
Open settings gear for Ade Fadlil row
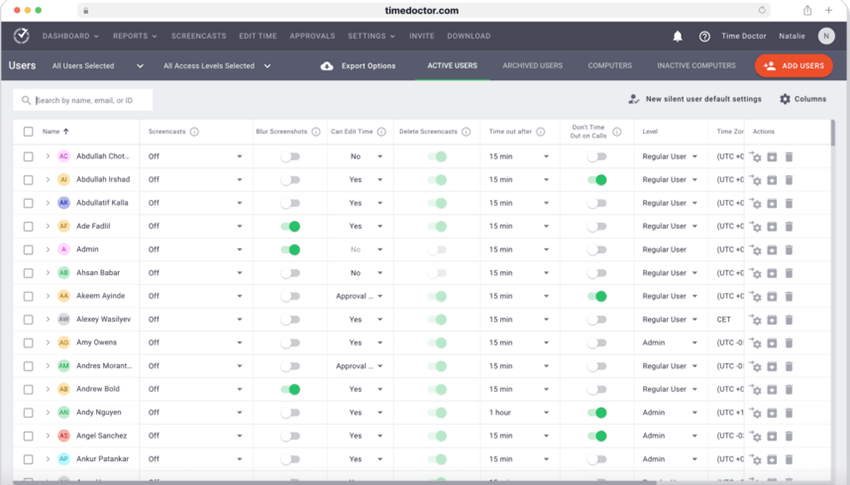[x=756, y=227]
